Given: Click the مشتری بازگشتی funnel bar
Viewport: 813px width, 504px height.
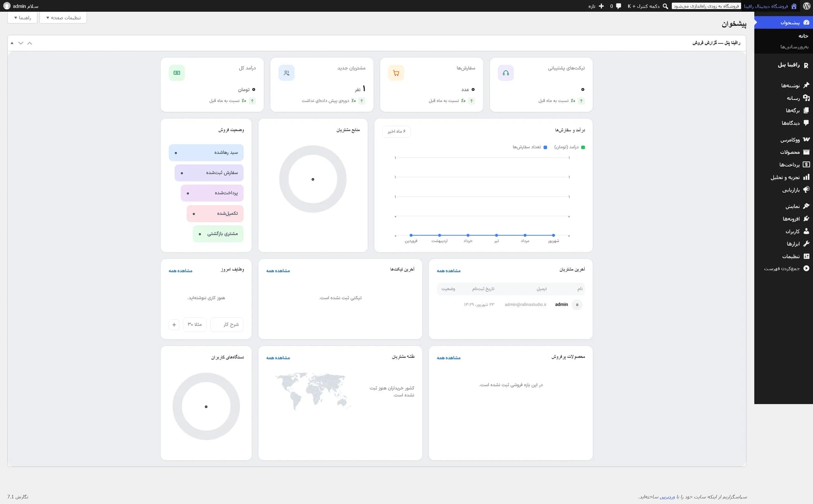Looking at the screenshot, I should click(218, 234).
